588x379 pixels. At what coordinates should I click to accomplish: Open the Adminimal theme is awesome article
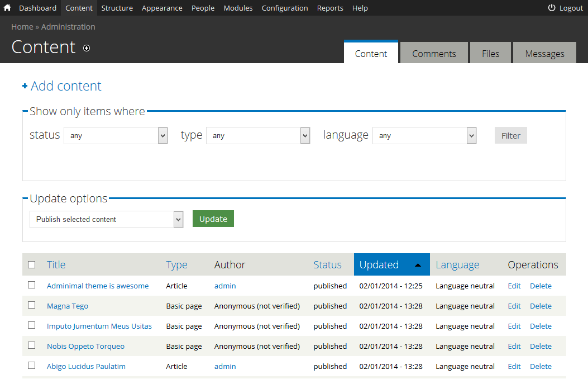tap(98, 286)
